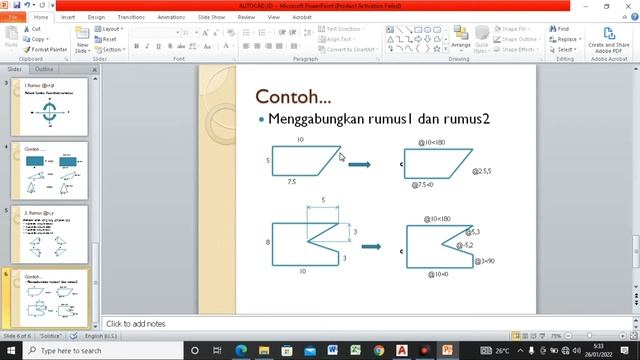Activate the Format Painter
640x360 pixels.
(x=45, y=49)
